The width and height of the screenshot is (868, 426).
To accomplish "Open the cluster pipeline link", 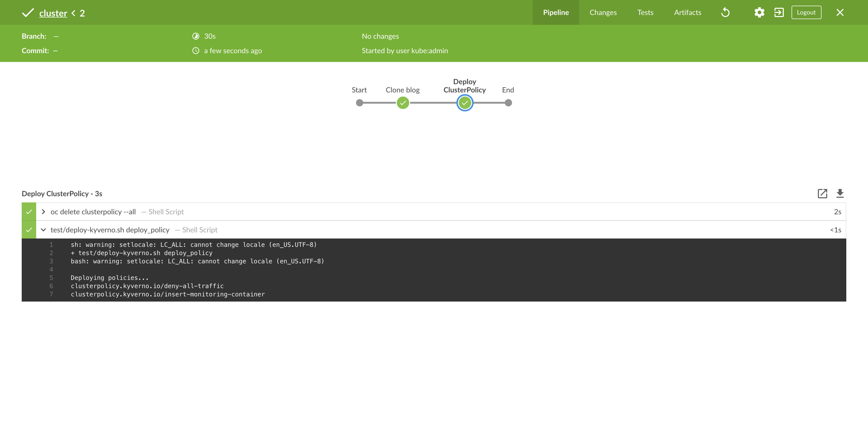I will (x=53, y=13).
